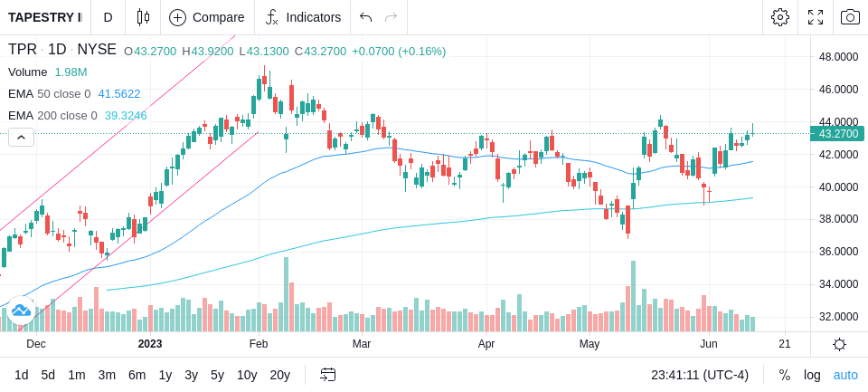868x392 pixels.
Task: Toggle fullscreen mode
Action: point(816,17)
